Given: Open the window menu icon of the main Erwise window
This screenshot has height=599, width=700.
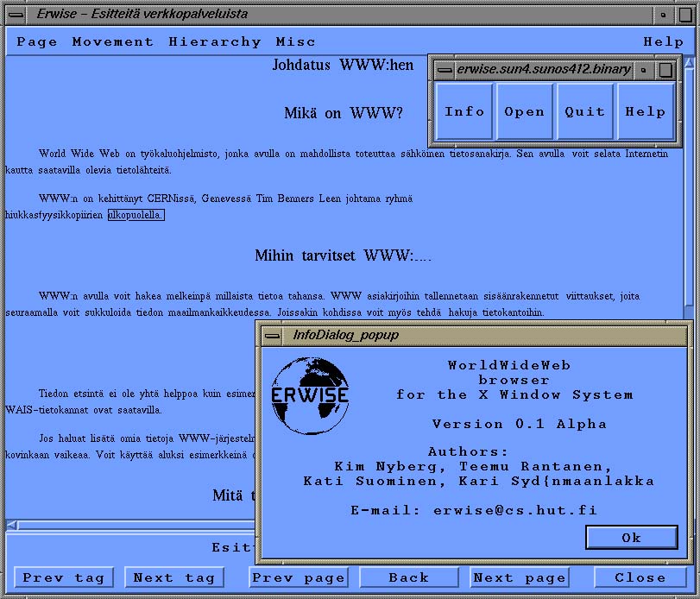Looking at the screenshot, I should coord(14,13).
